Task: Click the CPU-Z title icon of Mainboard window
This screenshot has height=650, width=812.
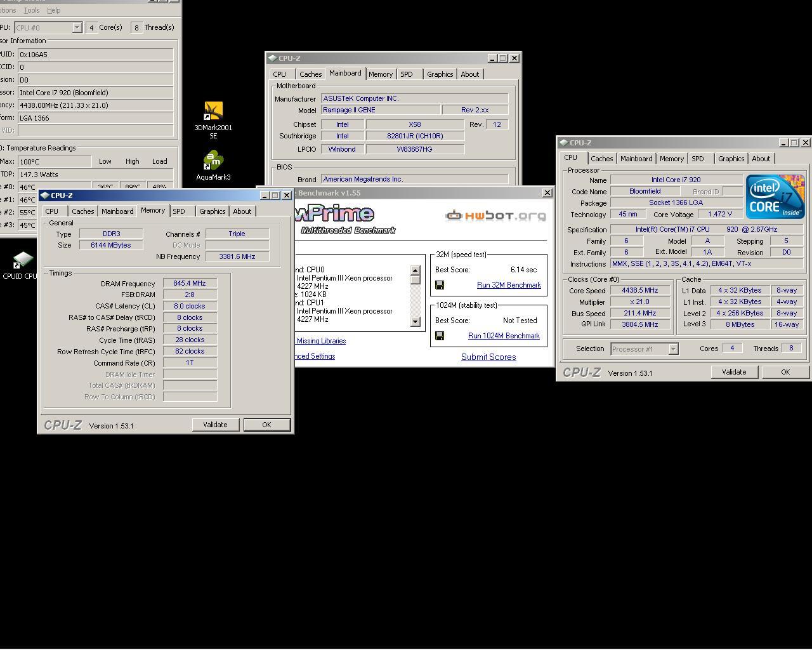Action: coord(272,58)
